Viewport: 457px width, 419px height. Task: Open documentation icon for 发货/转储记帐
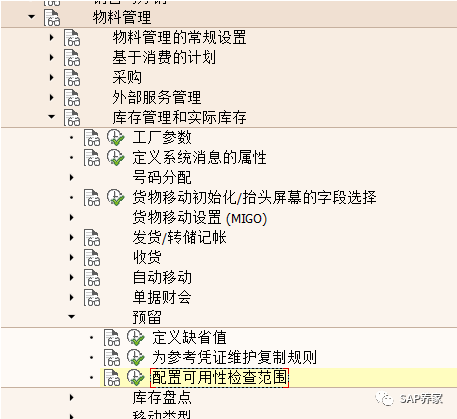coord(92,238)
